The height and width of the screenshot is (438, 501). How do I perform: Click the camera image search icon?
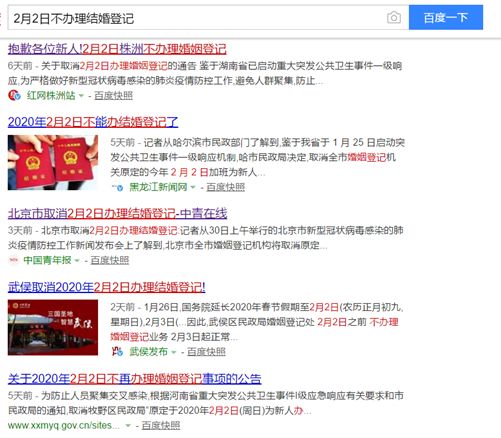tap(394, 18)
